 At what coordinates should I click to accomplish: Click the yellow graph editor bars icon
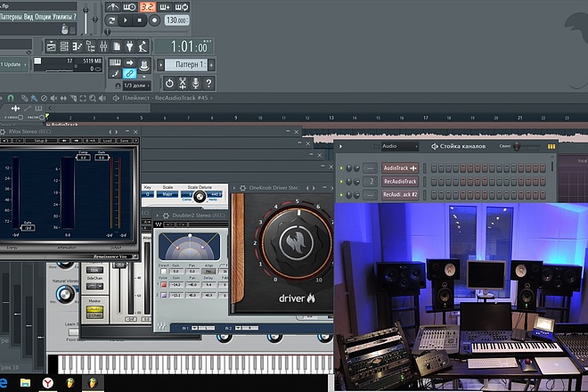point(551,147)
